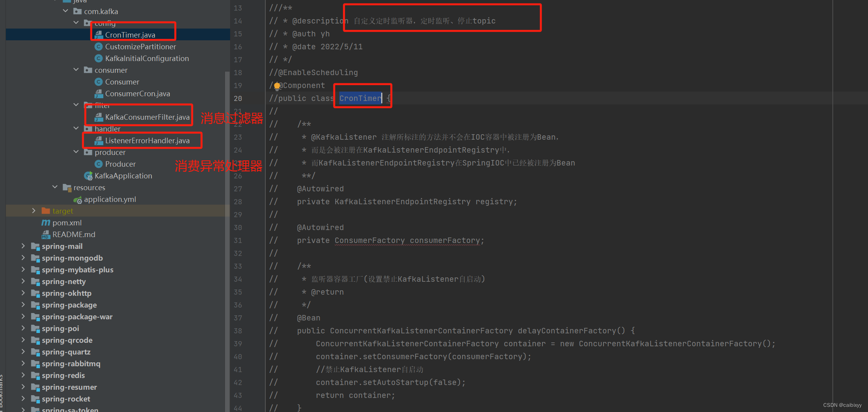
Task: Click the pom.xml Maven icon
Action: pyautogui.click(x=46, y=223)
